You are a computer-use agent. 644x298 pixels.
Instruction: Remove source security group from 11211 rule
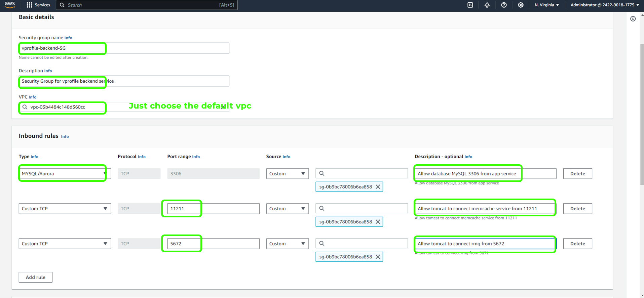point(378,222)
